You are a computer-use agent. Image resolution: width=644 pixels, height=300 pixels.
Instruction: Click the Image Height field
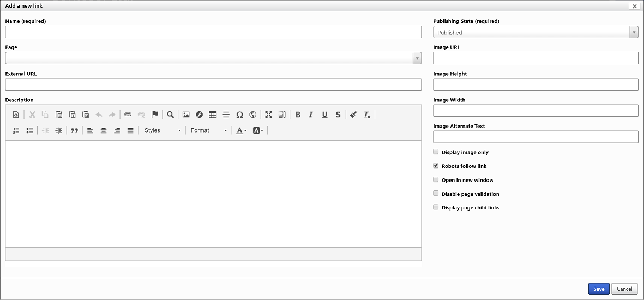(535, 85)
